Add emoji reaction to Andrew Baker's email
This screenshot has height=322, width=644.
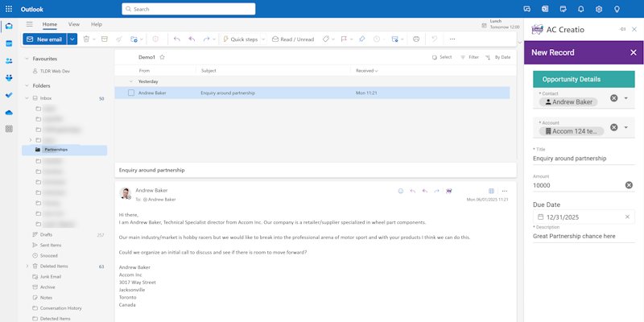(401, 191)
